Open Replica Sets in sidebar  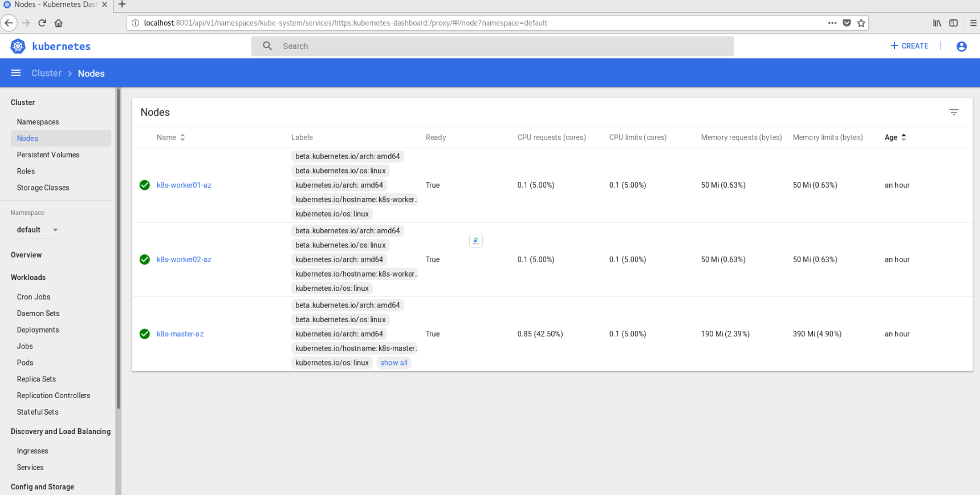tap(36, 379)
